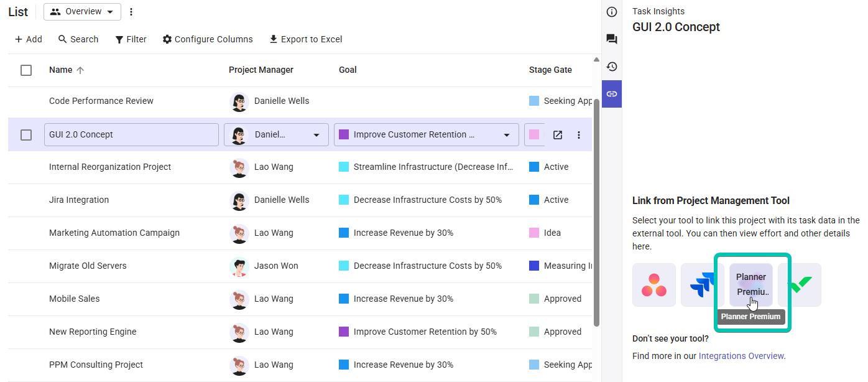The height and width of the screenshot is (382, 868).
Task: Open Goal dropdown showing Improve Customer Retention
Action: point(506,135)
